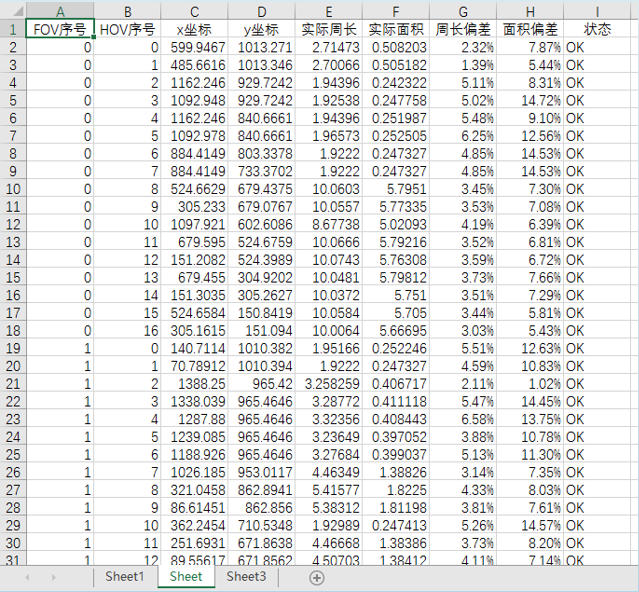Click cell with value 5.66695
This screenshot has width=639, height=592.
pos(396,330)
